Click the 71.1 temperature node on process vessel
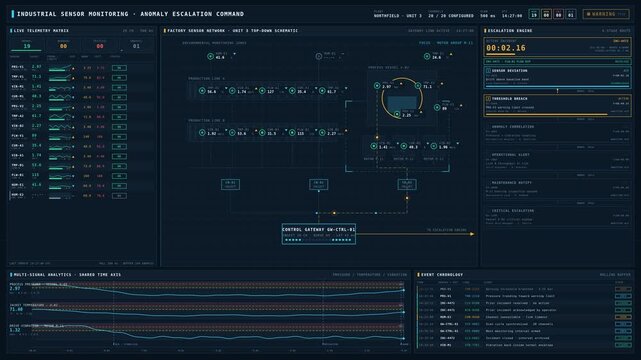The height and width of the screenshot is (360, 641). pyautogui.click(x=418, y=86)
